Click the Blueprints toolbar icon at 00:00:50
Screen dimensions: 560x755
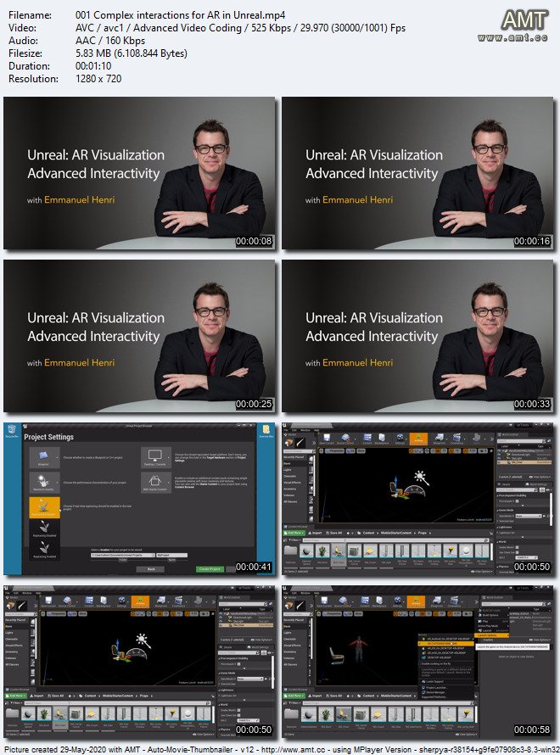point(440,439)
